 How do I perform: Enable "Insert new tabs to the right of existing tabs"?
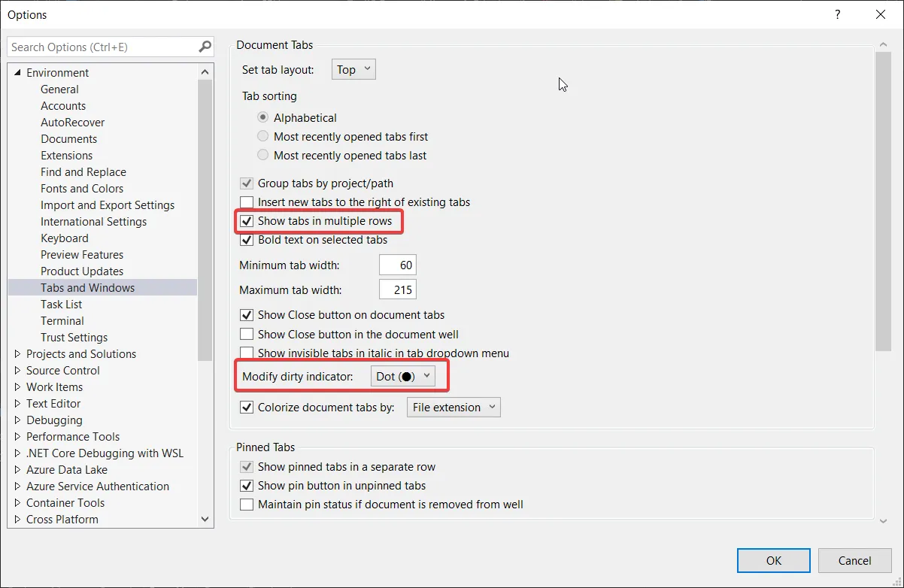click(x=247, y=202)
